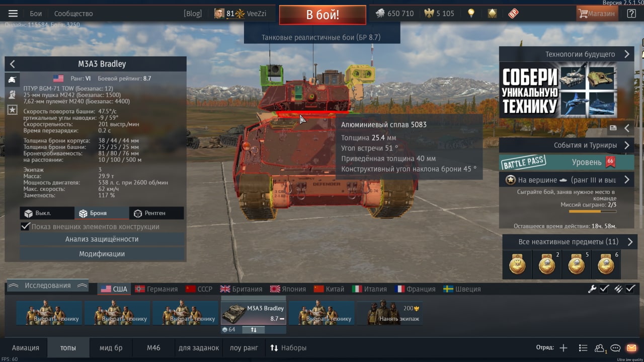Enable the Показ внешних элементов конструкции checkbox
The image size is (644, 362).
[x=25, y=227]
